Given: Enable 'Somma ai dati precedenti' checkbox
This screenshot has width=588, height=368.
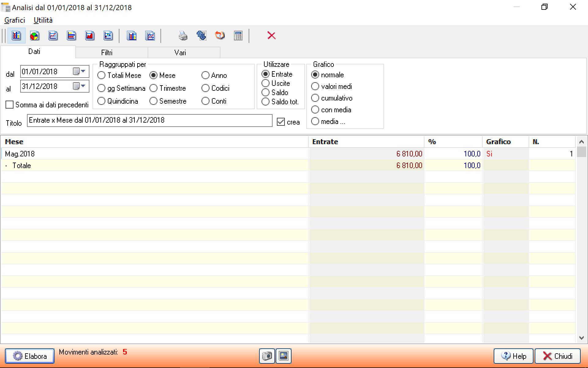Looking at the screenshot, I should 10,105.
